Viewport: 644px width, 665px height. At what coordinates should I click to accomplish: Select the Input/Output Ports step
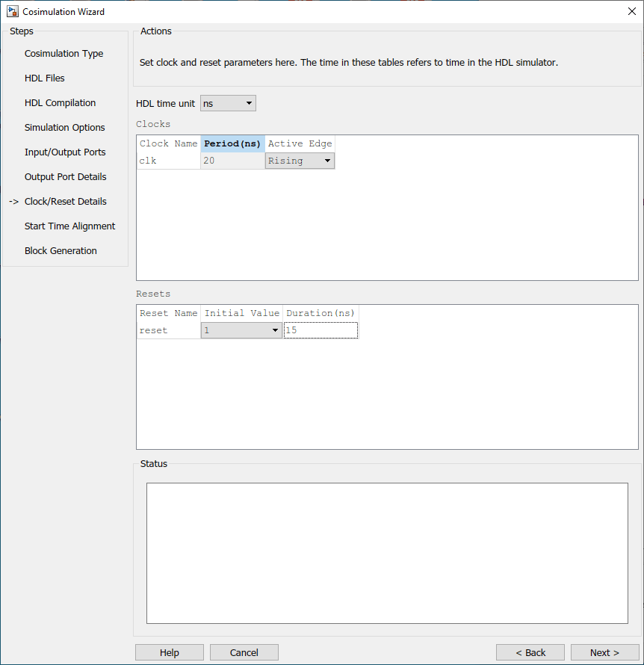coord(66,152)
